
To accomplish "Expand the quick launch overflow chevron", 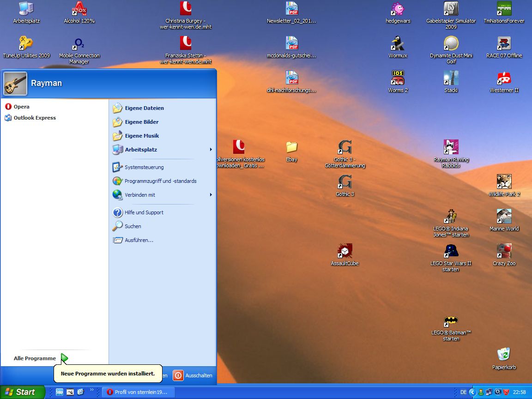I will click(91, 390).
